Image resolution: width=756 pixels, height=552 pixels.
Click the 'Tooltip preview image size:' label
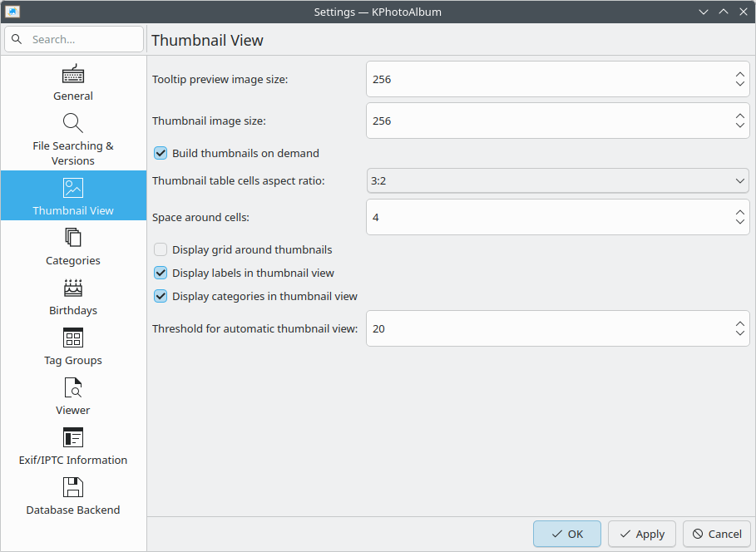[x=220, y=80]
